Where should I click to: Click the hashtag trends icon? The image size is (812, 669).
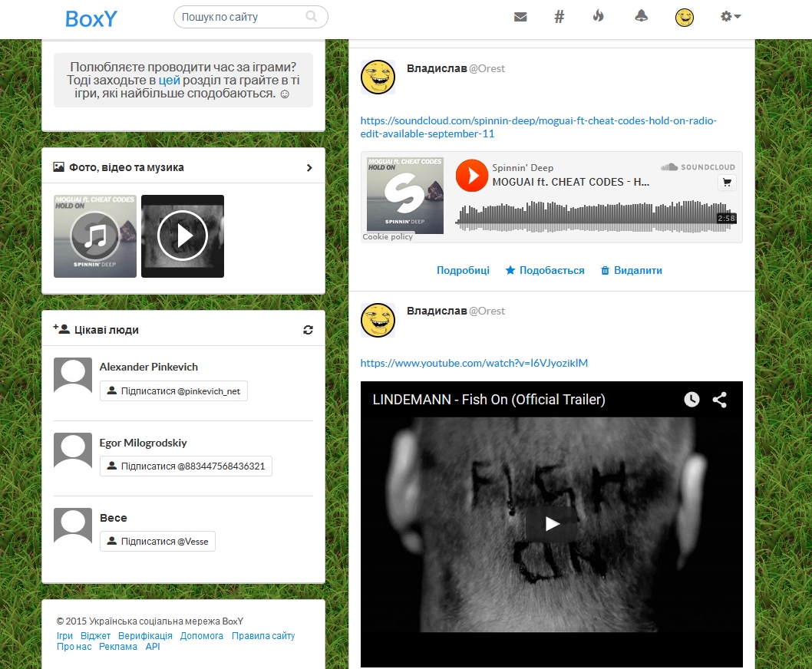(x=559, y=17)
